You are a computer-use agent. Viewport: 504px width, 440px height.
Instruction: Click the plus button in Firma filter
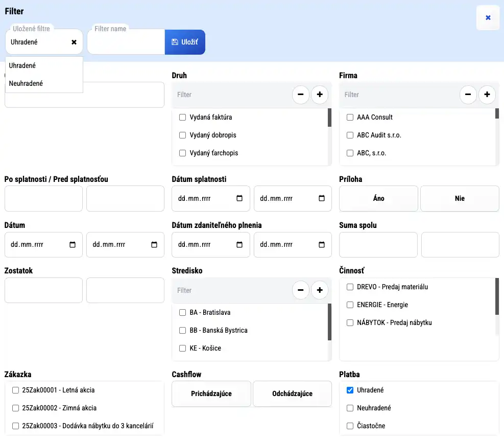pos(487,95)
